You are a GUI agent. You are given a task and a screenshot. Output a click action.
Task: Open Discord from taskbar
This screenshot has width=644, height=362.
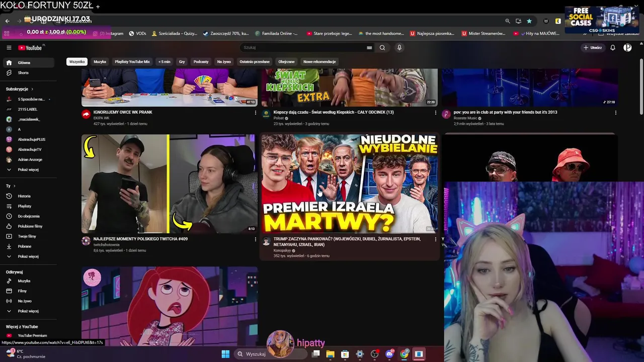(389, 354)
